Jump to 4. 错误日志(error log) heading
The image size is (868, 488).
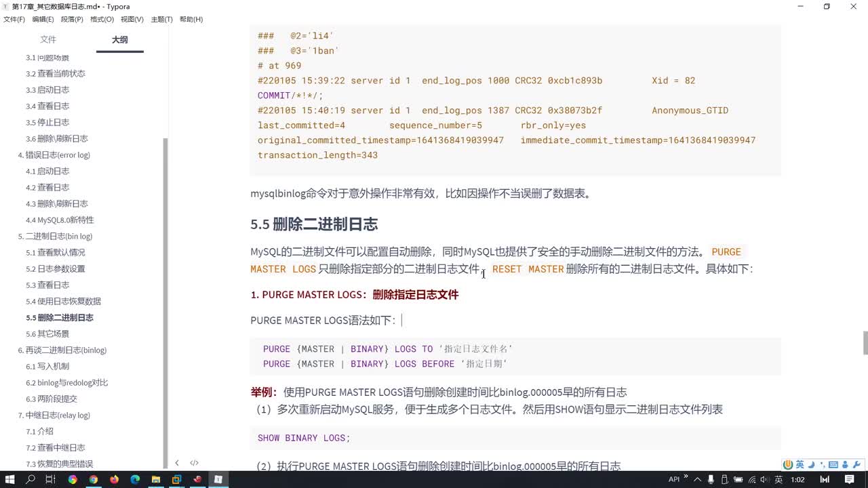click(x=54, y=155)
